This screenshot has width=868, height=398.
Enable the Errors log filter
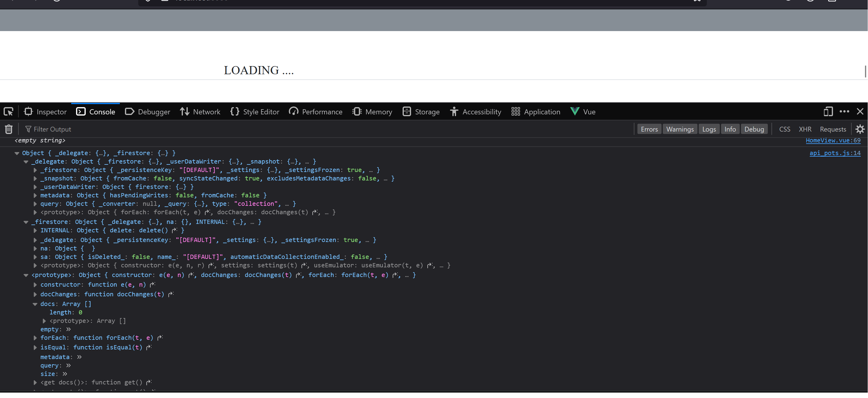click(649, 129)
